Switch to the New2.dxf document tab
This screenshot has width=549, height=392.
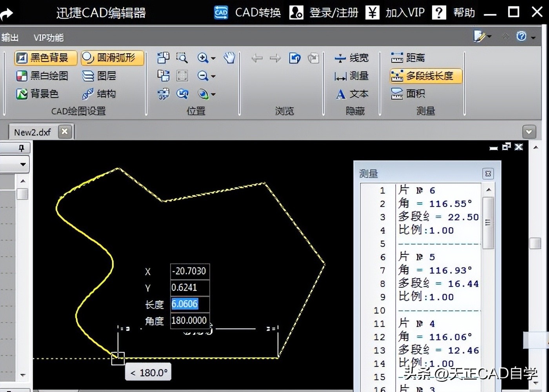point(32,132)
